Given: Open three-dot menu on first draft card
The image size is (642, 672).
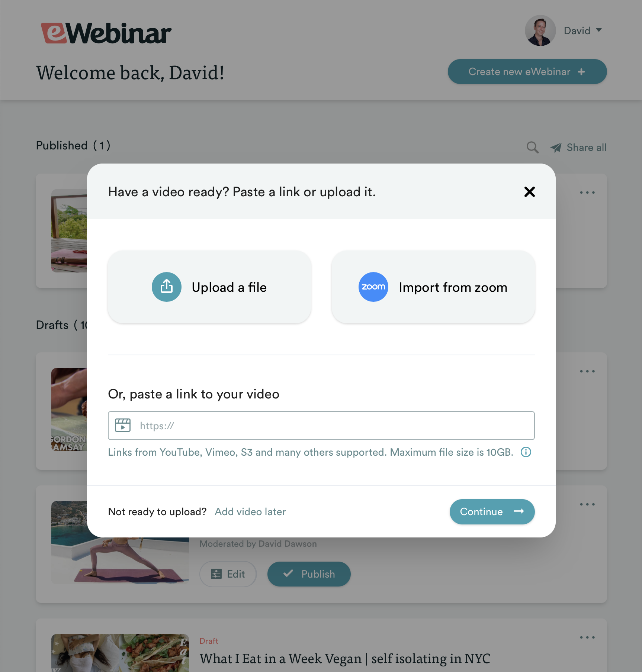Looking at the screenshot, I should point(587,371).
